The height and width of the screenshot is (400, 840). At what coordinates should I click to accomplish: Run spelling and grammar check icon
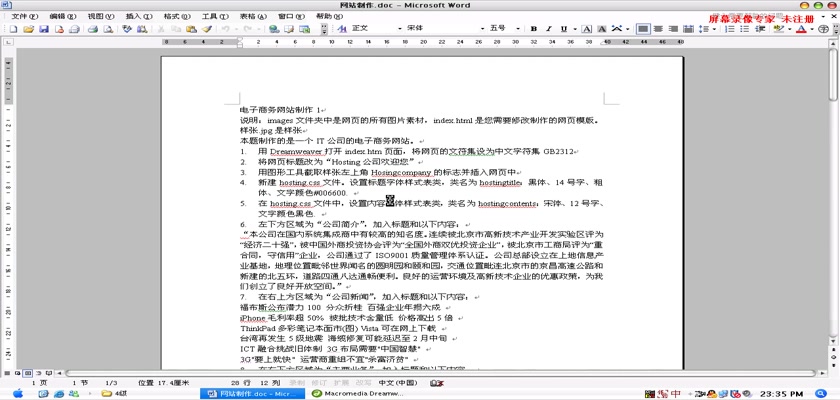point(127,29)
